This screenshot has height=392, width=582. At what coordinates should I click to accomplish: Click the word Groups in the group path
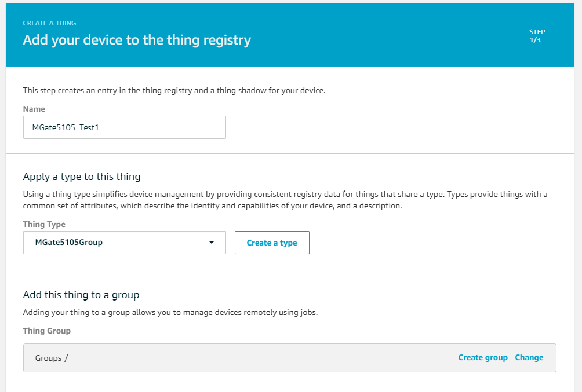(48, 358)
